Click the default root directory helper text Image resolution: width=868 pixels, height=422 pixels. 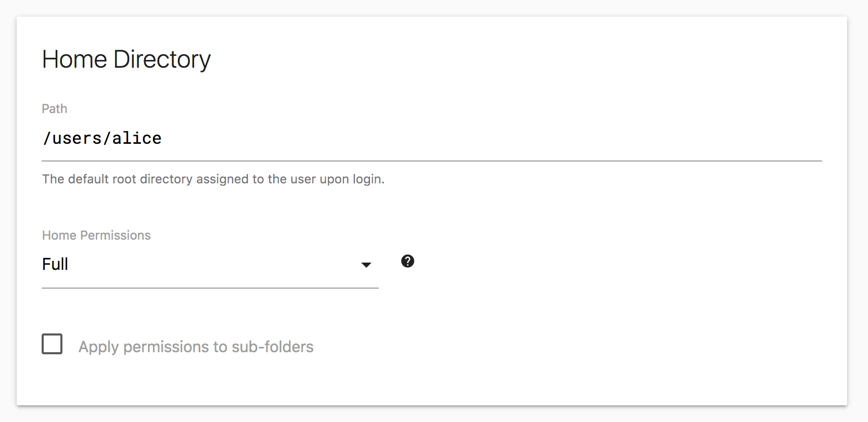[x=213, y=179]
